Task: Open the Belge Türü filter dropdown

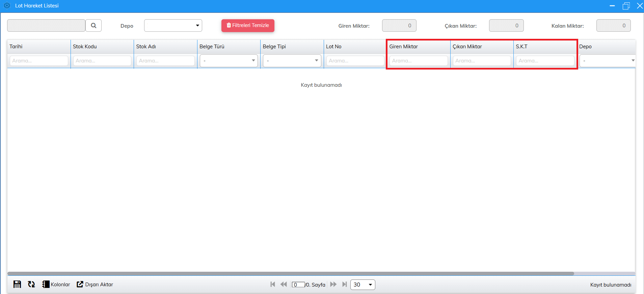Action: pos(229,61)
